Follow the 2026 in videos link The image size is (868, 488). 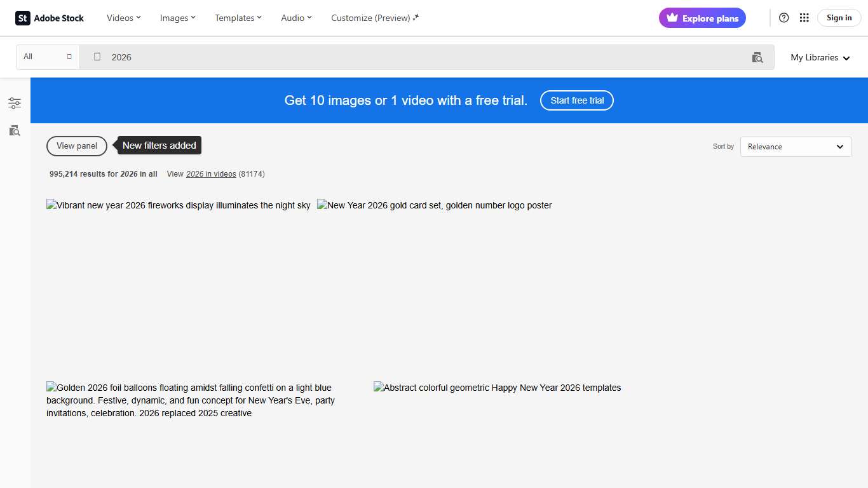(211, 174)
